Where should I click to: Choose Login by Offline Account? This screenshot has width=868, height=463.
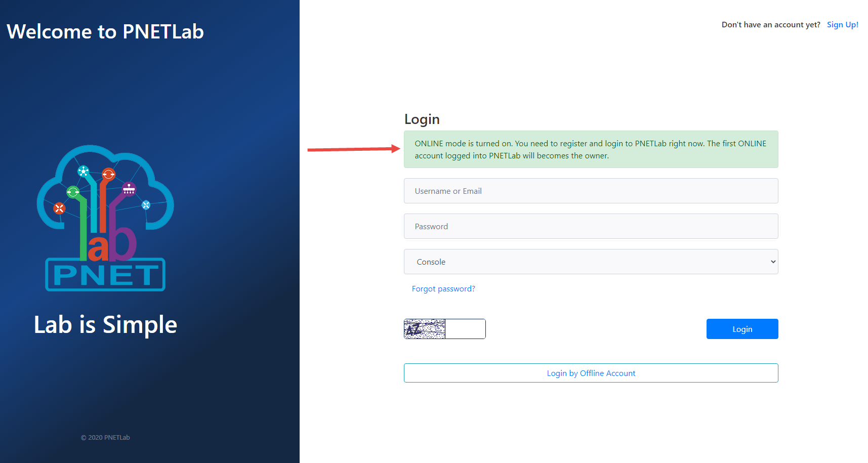click(590, 373)
